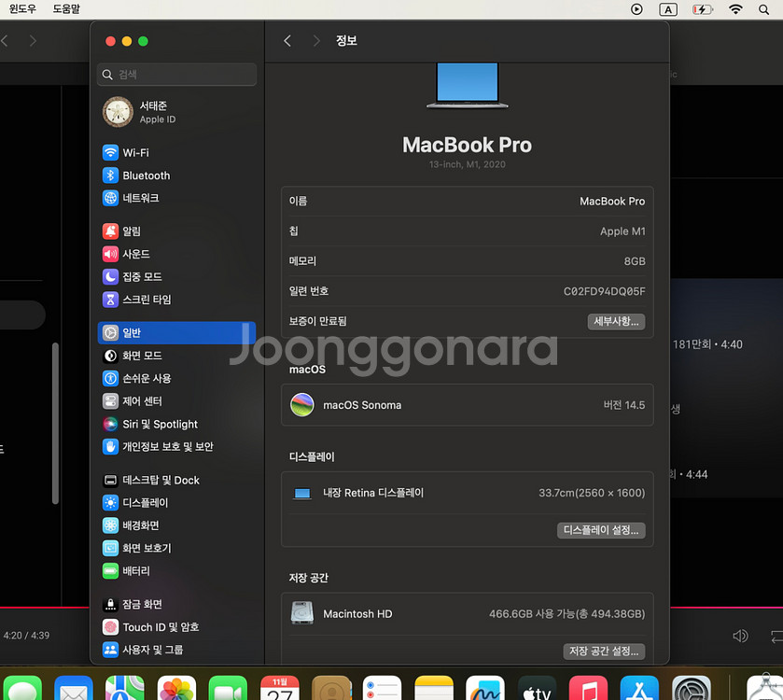The image size is (783, 700).
Task: Open the 윈도우 menu
Action: [22, 9]
